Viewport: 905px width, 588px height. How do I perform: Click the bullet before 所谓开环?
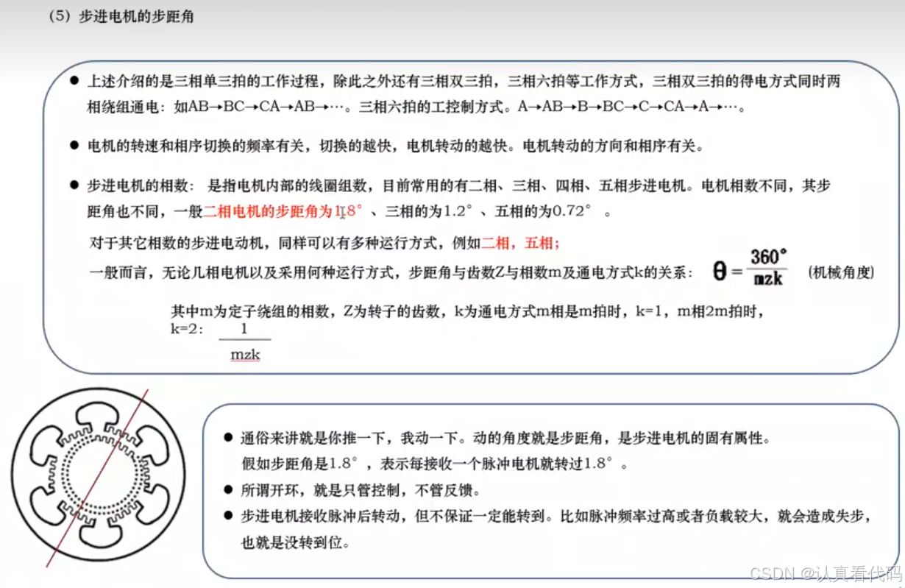228,489
